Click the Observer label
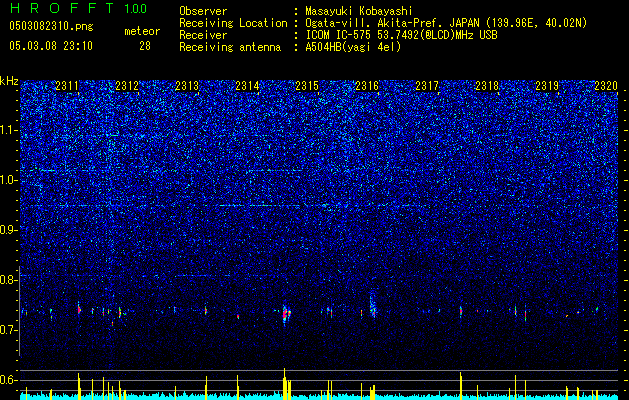The image size is (629, 400). pos(203,11)
